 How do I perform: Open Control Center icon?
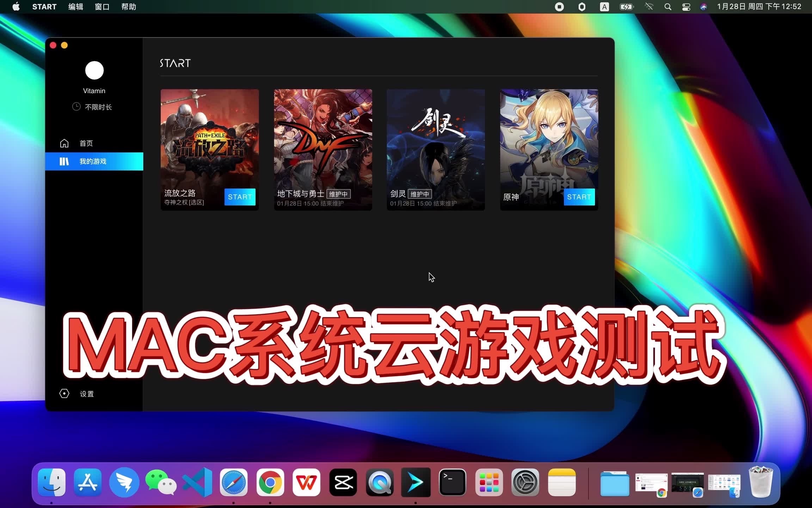pyautogui.click(x=686, y=7)
